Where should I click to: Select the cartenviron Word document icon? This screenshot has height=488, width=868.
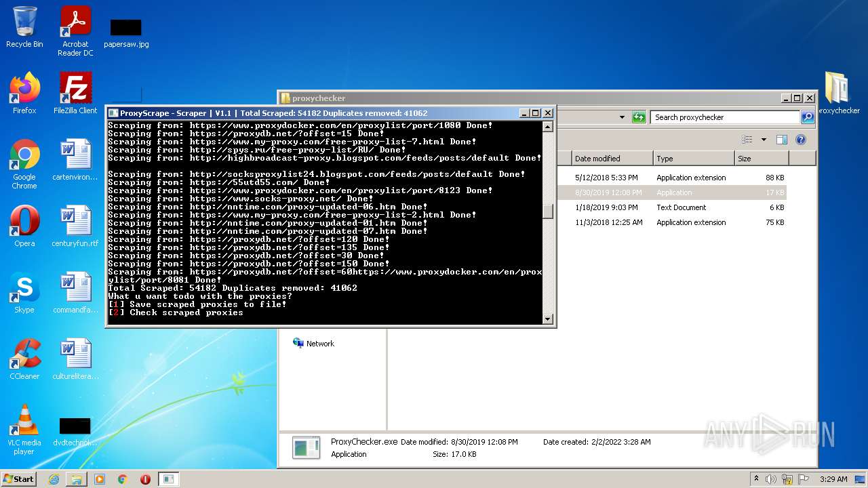[x=75, y=160]
